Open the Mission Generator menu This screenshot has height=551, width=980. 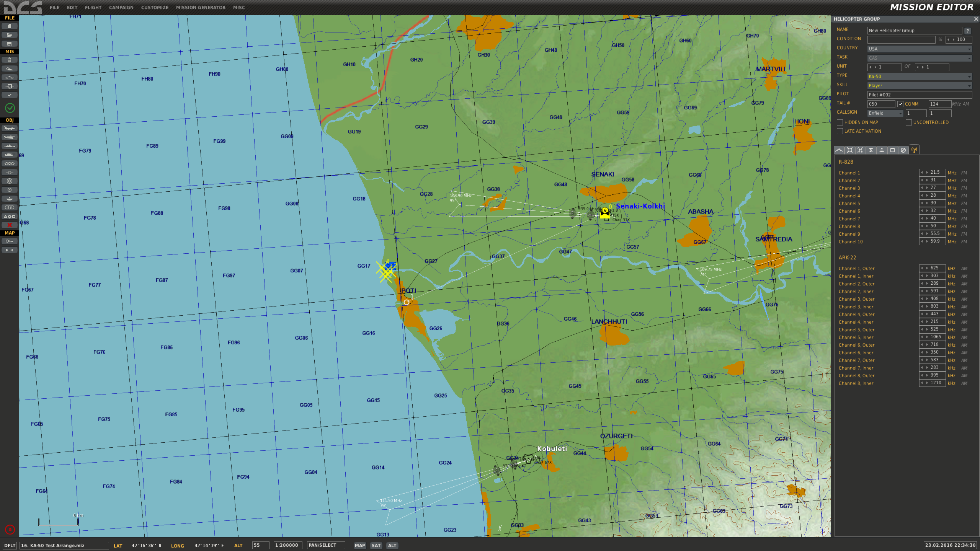(201, 8)
